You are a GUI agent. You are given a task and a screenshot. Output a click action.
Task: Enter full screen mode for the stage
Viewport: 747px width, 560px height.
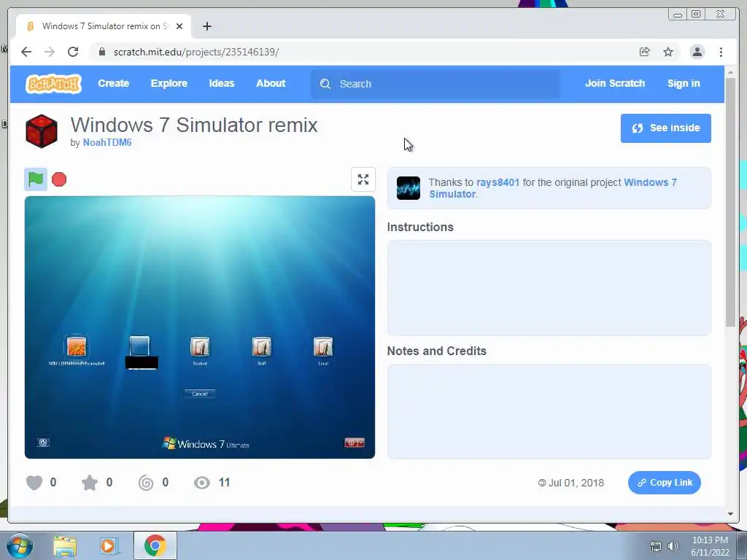click(x=363, y=179)
